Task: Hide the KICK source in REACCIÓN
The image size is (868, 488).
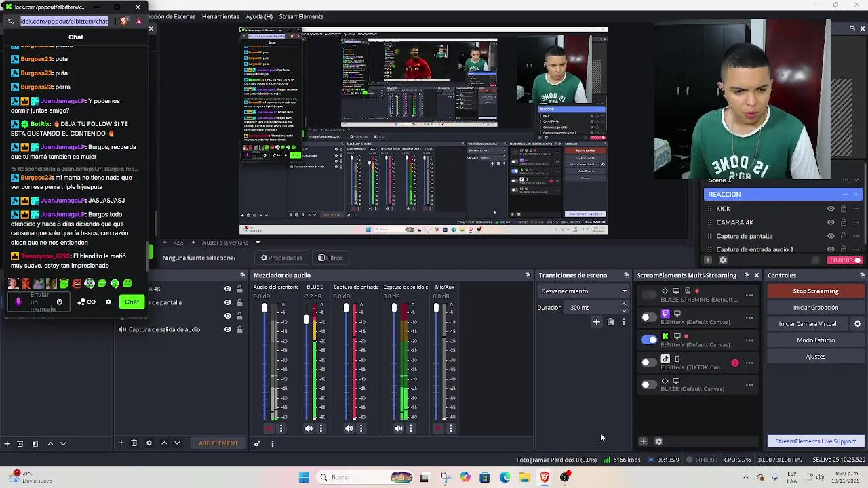Action: coord(831,209)
